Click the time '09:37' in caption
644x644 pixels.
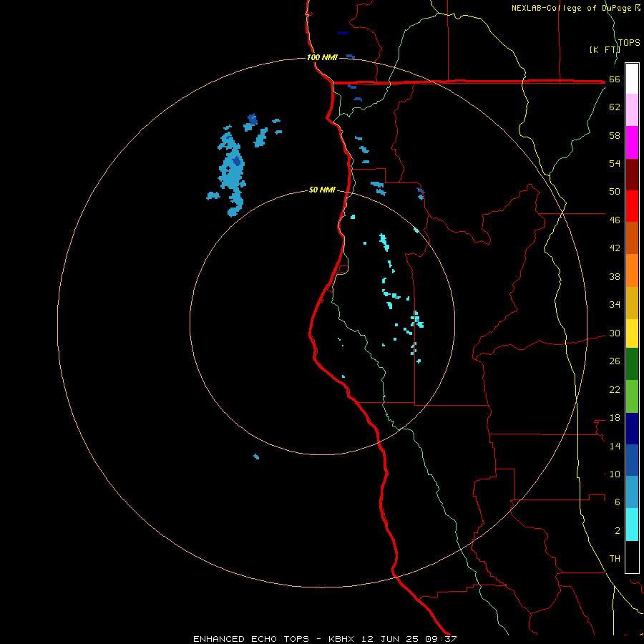[x=441, y=639]
